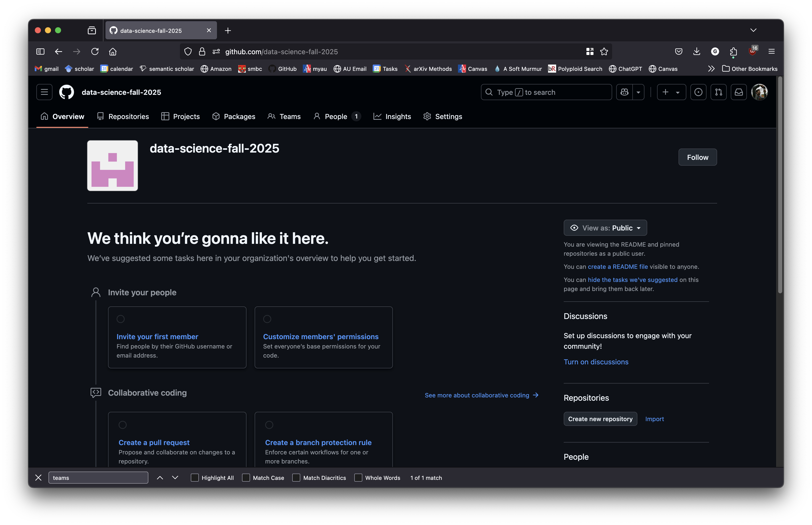
Task: Switch to the Insights tab
Action: point(392,116)
